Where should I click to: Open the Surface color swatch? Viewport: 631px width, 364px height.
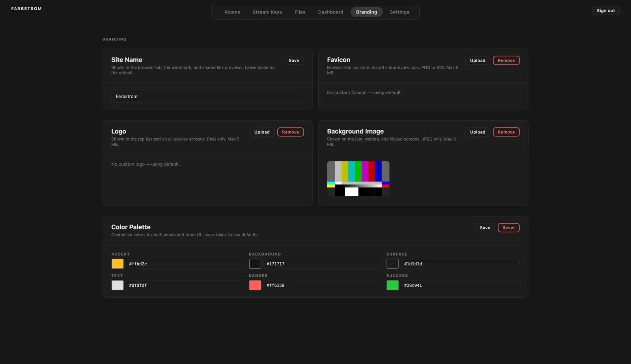[392, 264]
